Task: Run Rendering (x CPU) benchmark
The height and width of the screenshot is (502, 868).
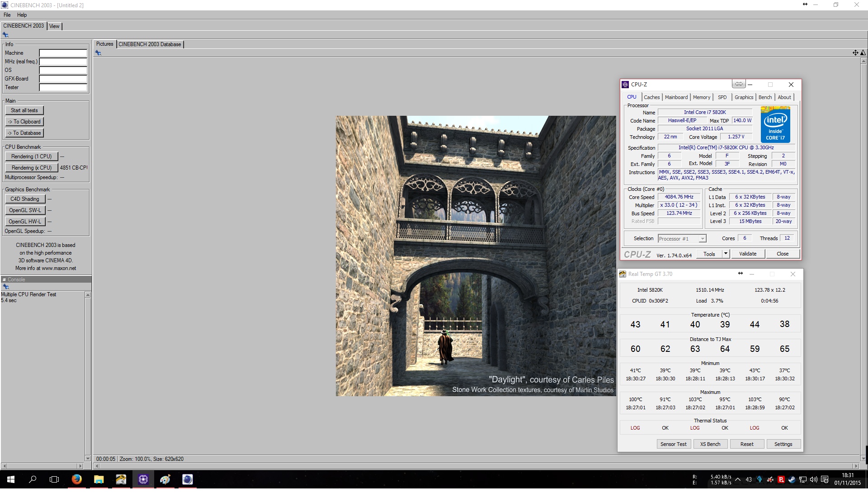Action: [x=32, y=168]
